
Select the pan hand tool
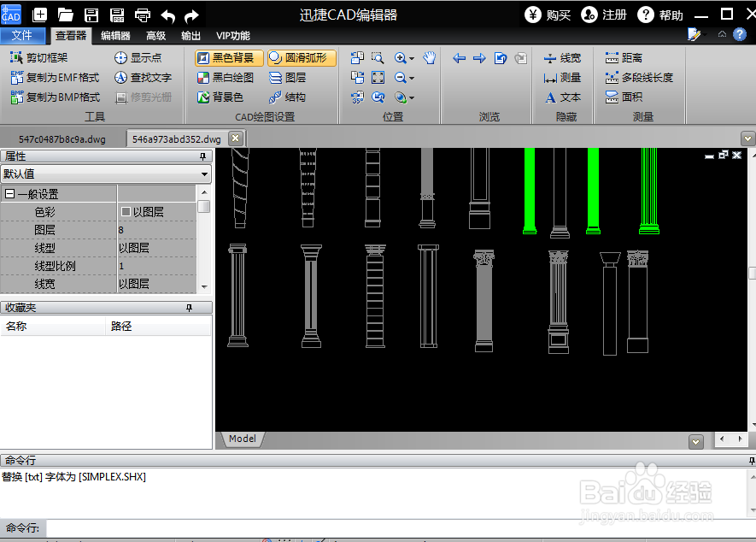pos(429,58)
